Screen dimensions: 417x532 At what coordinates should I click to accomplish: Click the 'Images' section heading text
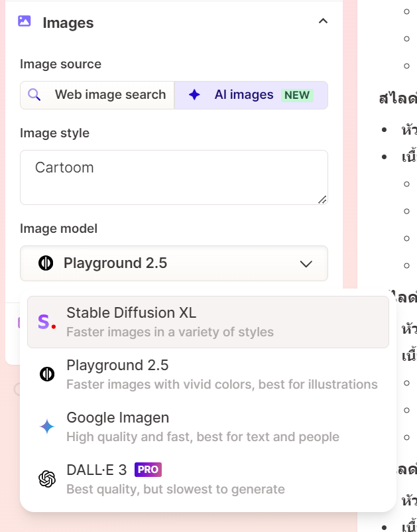click(68, 23)
